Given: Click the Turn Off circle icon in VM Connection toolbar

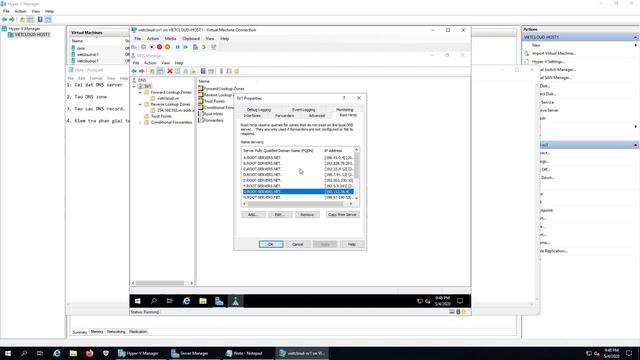Looking at the screenshot, I should [x=151, y=47].
